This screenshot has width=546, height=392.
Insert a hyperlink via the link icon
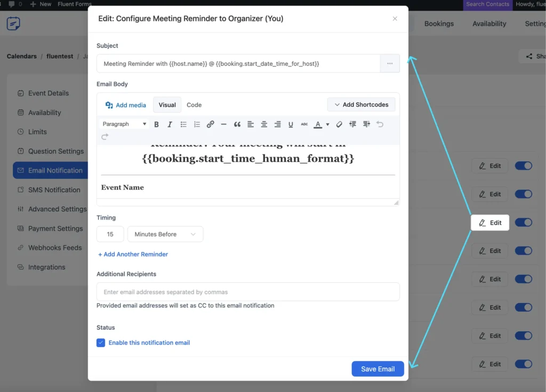tap(210, 124)
